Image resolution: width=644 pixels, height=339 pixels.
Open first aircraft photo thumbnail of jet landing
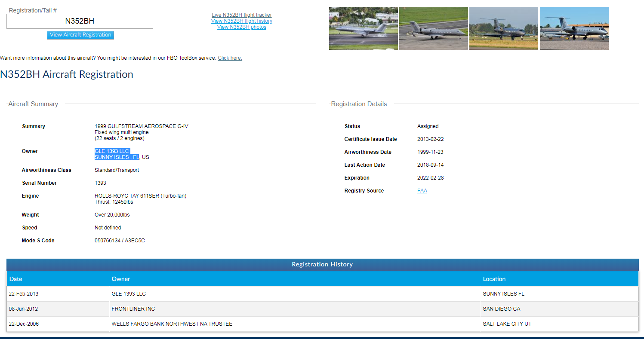point(364,28)
